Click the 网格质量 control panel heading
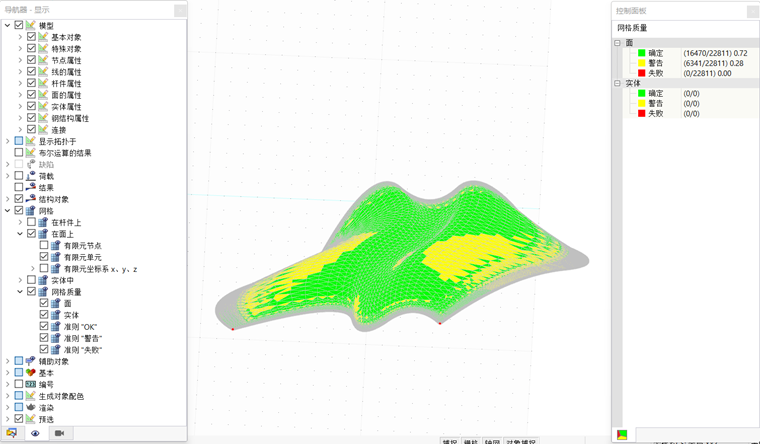This screenshot has height=444, width=760. [x=632, y=28]
